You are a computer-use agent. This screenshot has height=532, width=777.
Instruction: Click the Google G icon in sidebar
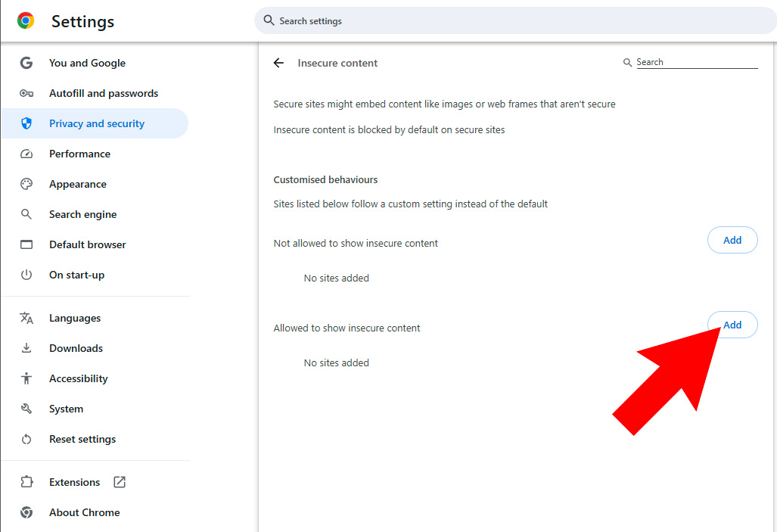pos(26,63)
